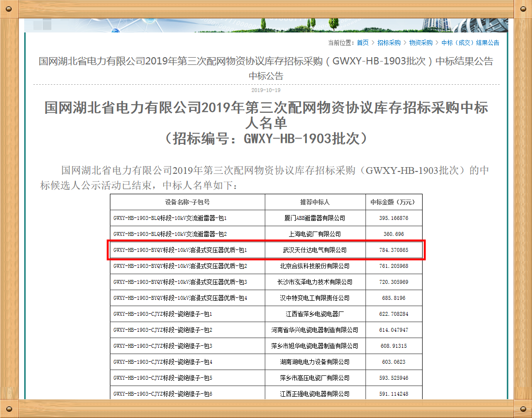Click the 中标金额（万元） column header
The image size is (532, 418).
pyautogui.click(x=394, y=202)
